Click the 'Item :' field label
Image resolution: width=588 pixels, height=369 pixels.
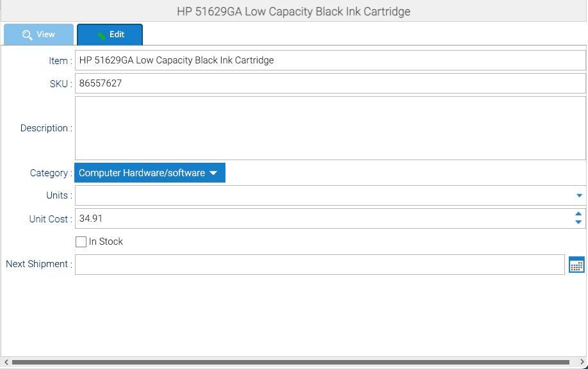coord(60,61)
